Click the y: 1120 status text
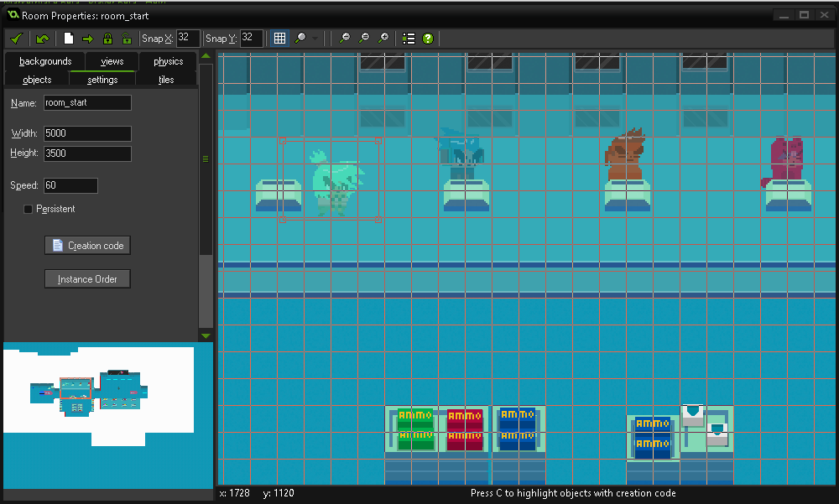This screenshot has height=504, width=839. (x=279, y=493)
